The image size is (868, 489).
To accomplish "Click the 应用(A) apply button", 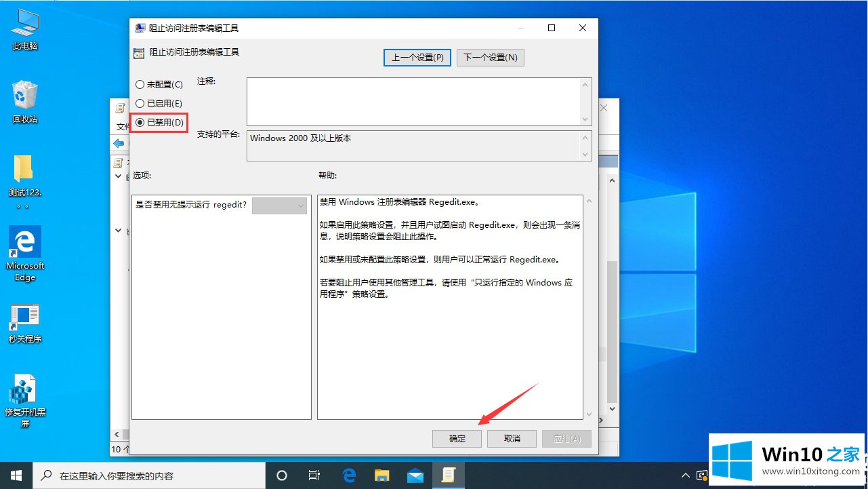I will click(567, 439).
